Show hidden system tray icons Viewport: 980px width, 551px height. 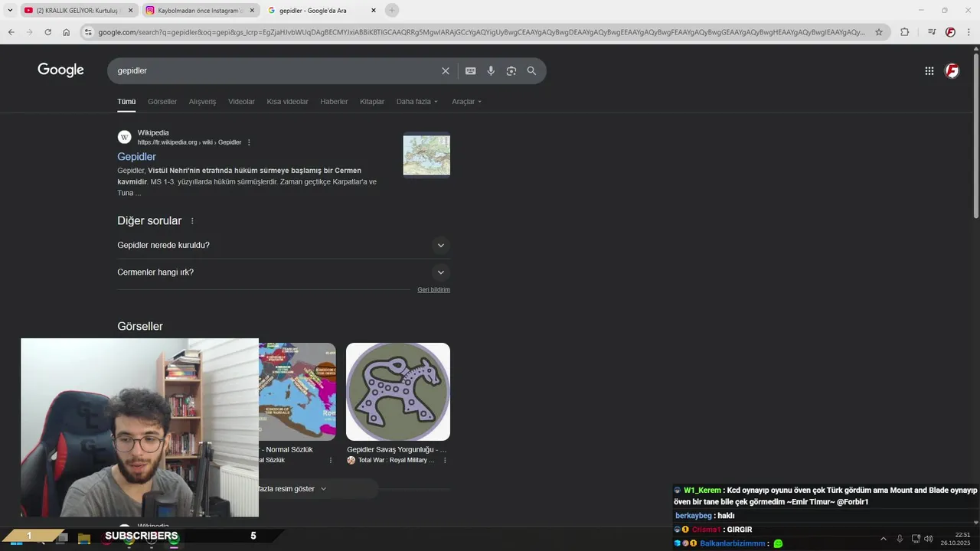tap(883, 539)
